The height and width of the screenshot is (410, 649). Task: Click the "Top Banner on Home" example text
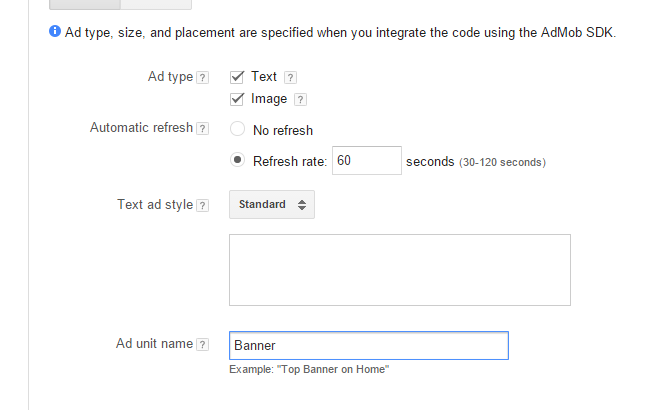pyautogui.click(x=308, y=370)
